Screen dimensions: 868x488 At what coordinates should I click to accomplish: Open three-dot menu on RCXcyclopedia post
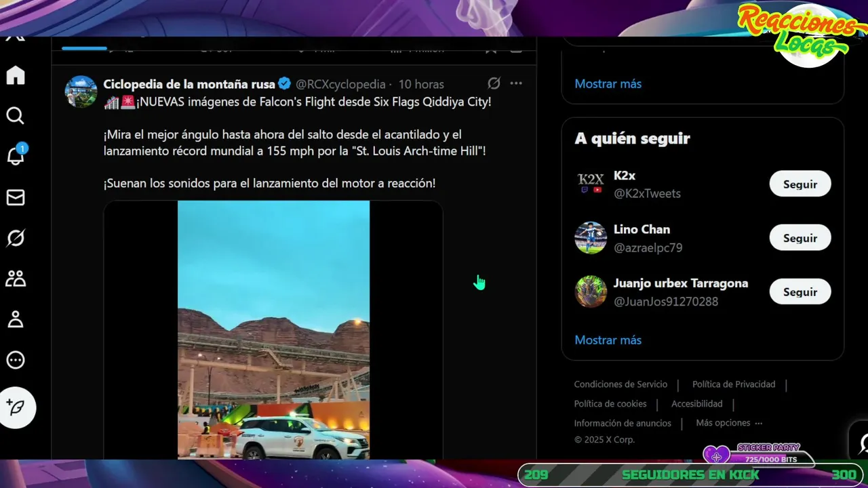click(516, 83)
